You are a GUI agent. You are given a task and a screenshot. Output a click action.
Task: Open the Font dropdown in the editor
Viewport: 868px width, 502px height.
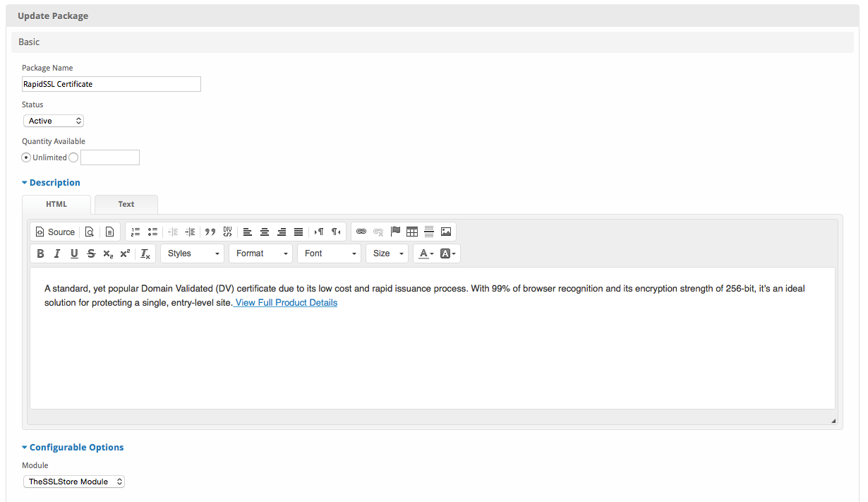(x=330, y=253)
